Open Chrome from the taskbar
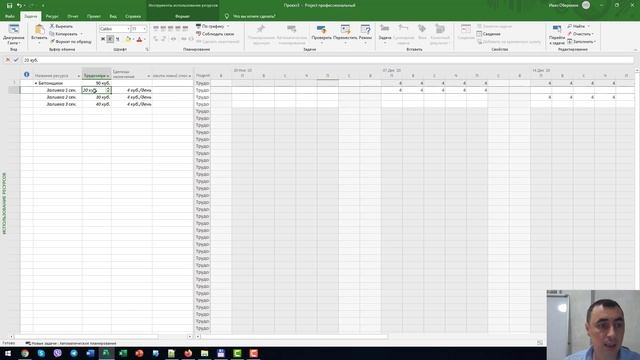 click(24, 353)
